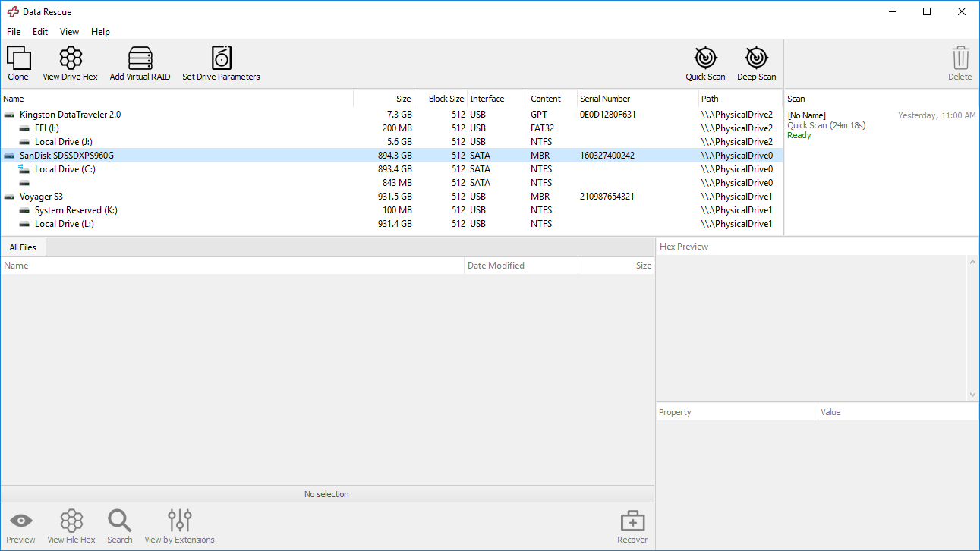Start a Quick Scan
Viewport: 980px width, 551px height.
coord(706,58)
